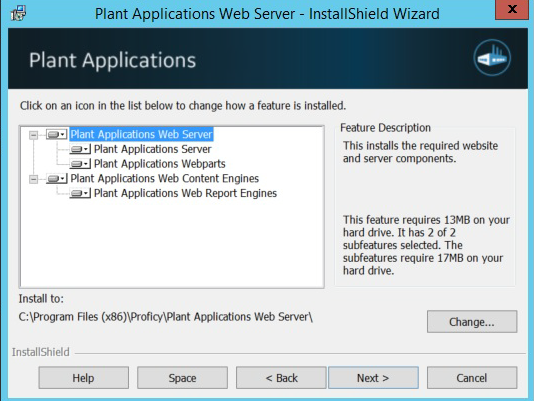Open drive icon dropdown for Plant Applications Webparts
This screenshot has width=534, height=401.
80,164
